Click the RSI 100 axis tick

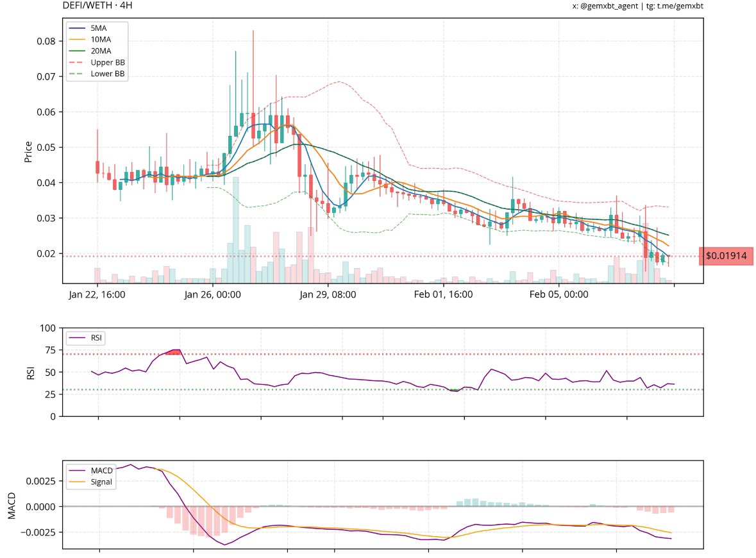(47, 328)
